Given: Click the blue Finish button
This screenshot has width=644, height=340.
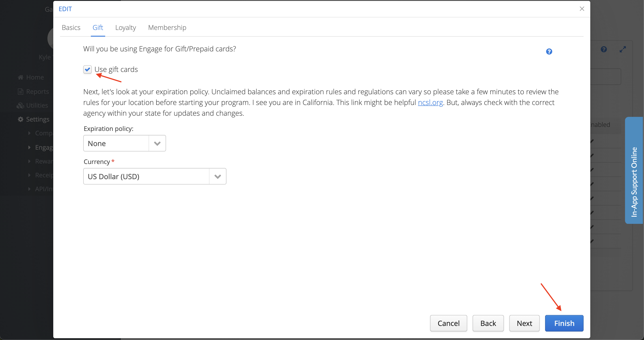Looking at the screenshot, I should pyautogui.click(x=564, y=323).
